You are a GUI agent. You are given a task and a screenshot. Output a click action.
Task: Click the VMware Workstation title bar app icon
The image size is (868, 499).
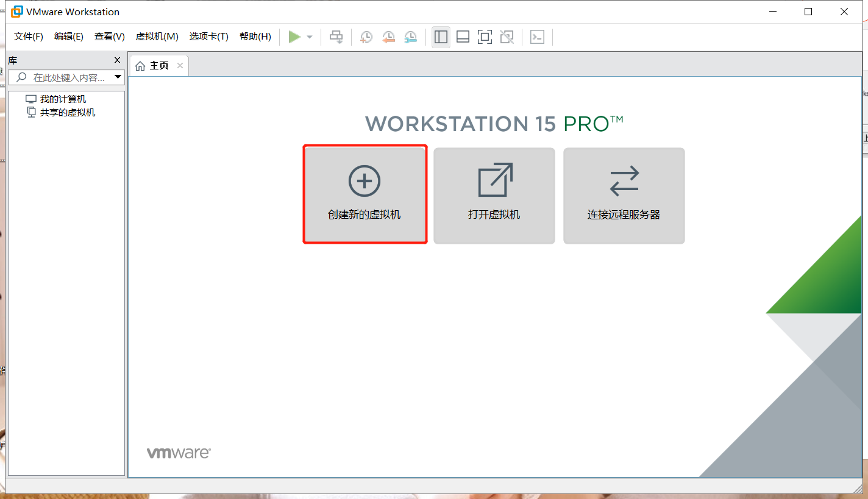(x=16, y=12)
